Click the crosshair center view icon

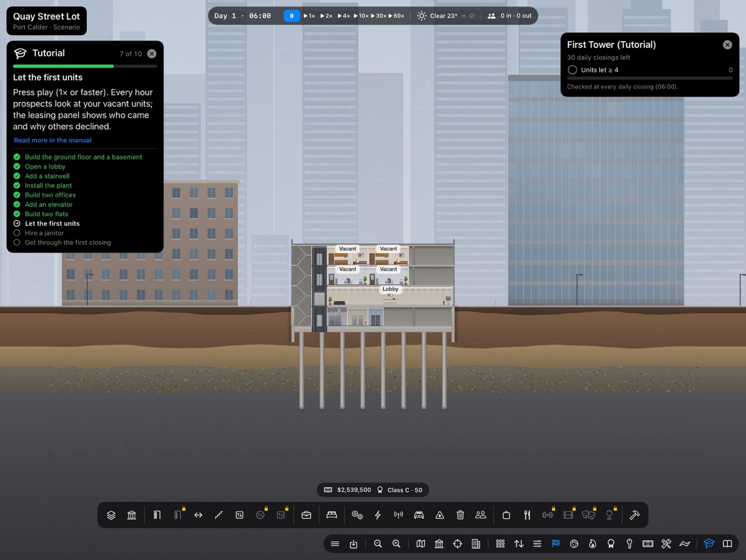457,544
